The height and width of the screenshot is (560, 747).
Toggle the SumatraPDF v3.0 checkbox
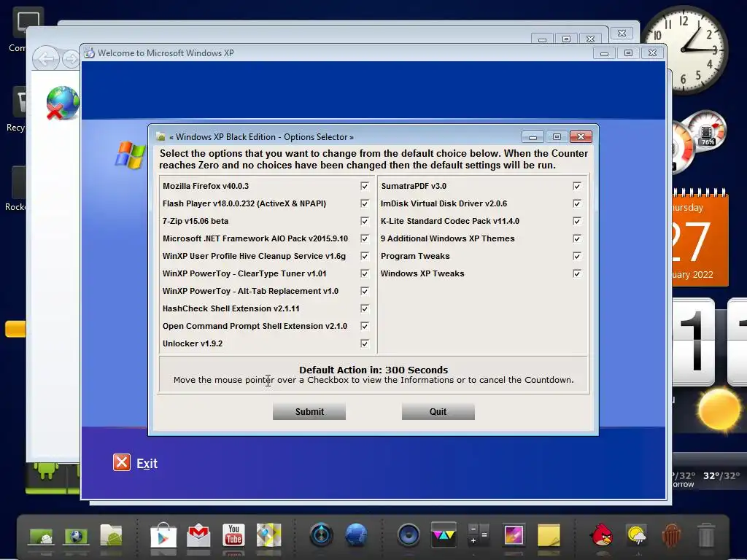tap(577, 186)
